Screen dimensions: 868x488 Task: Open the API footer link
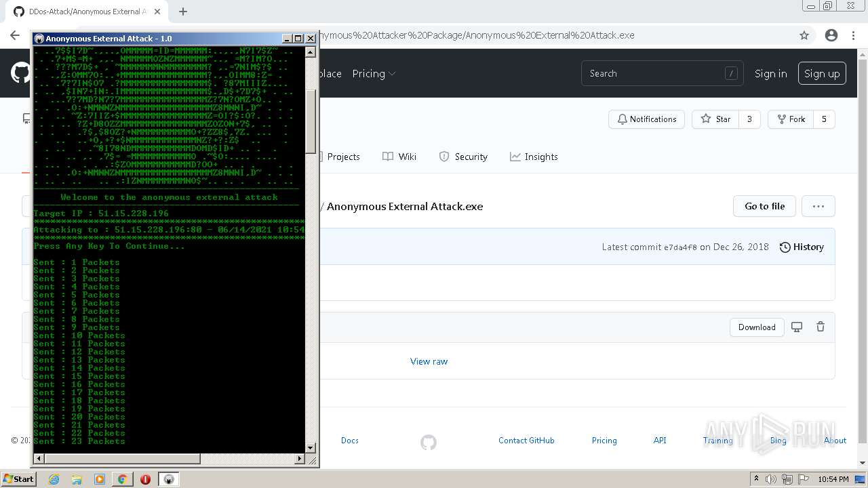pyautogui.click(x=660, y=441)
